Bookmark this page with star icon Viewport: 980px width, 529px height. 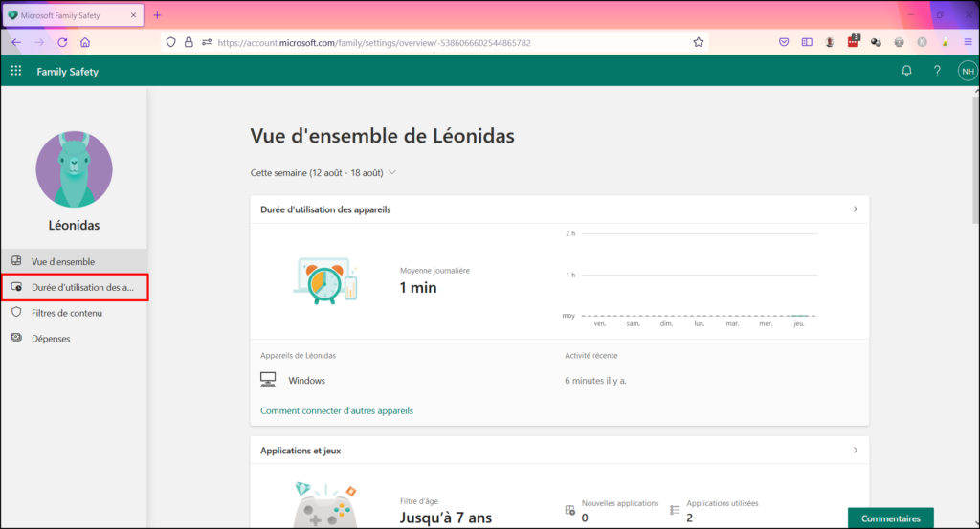pyautogui.click(x=698, y=42)
